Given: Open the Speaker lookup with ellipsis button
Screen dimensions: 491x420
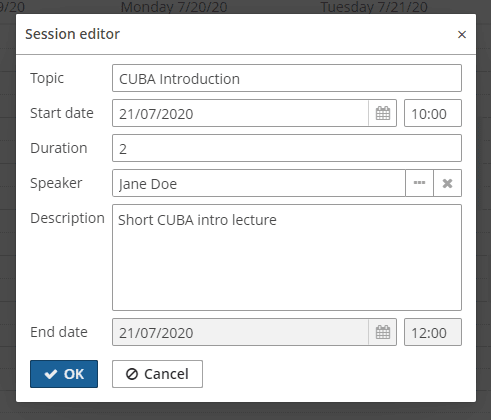Looking at the screenshot, I should tap(419, 183).
